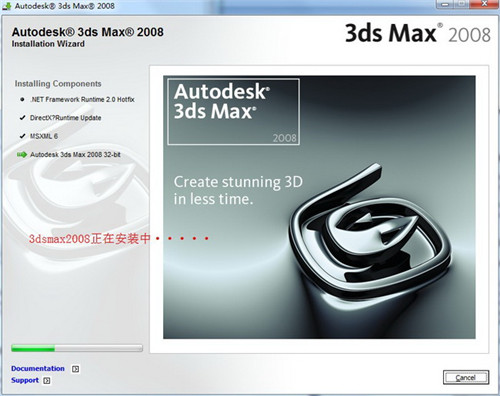Open the Support link
The width and height of the screenshot is (500, 396).
click(x=25, y=380)
